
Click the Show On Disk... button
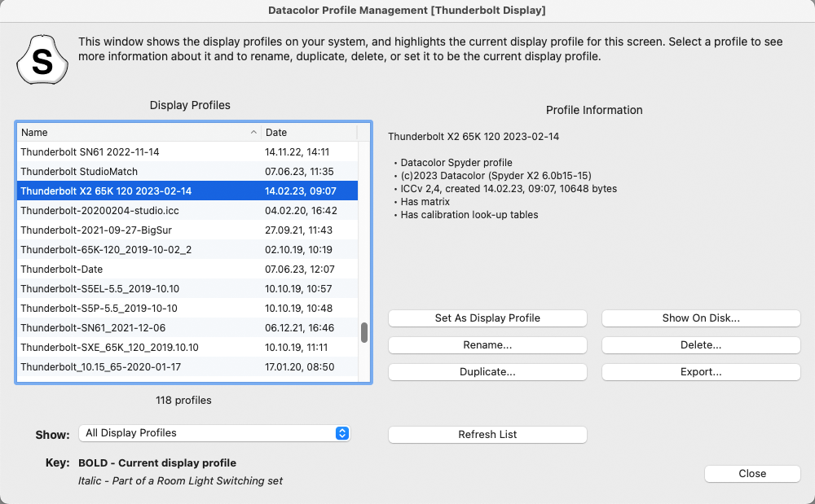701,318
